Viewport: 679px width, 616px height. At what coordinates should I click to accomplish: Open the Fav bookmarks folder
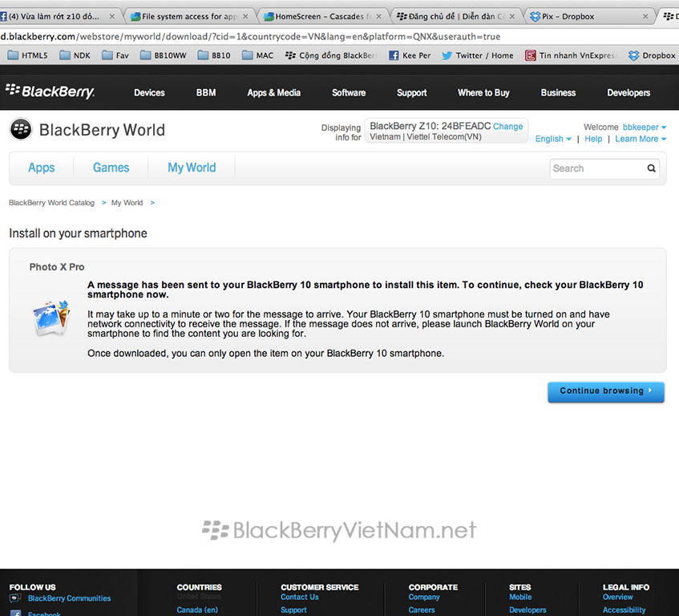tap(115, 55)
